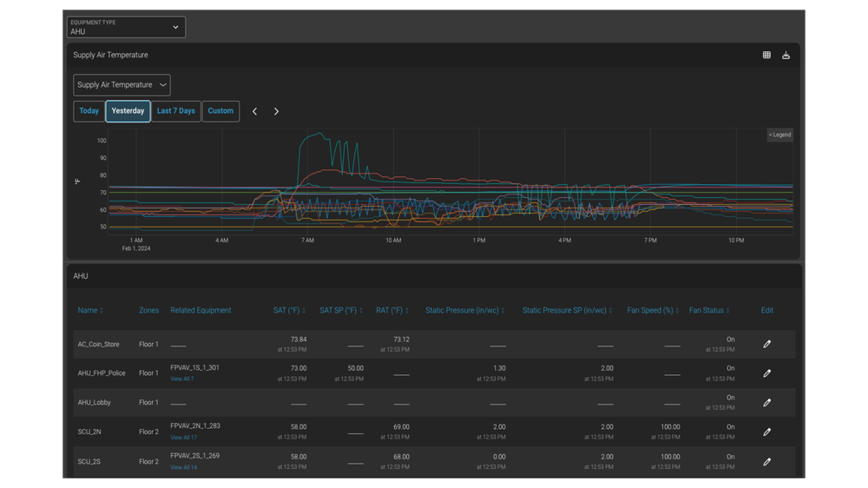
Task: Select the AHU_Lobby name cell
Action: (94, 403)
